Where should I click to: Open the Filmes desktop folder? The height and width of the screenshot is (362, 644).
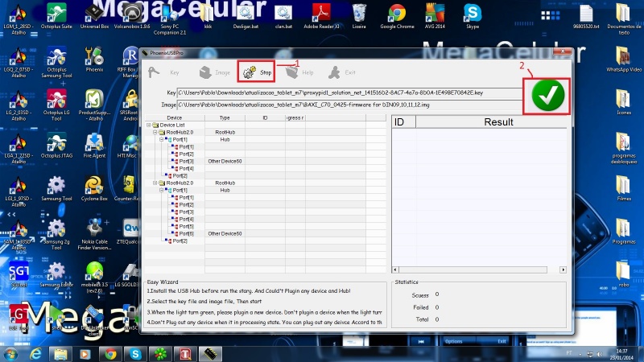tap(623, 188)
